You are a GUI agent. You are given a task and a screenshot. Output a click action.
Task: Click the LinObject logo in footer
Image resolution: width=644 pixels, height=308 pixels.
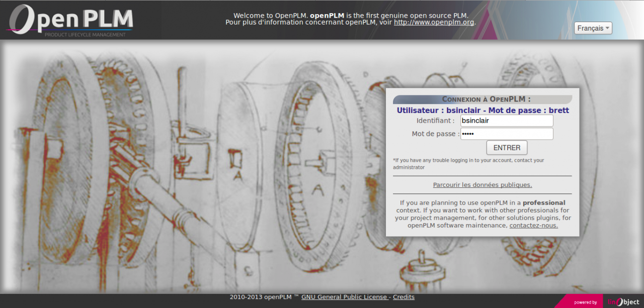click(623, 301)
